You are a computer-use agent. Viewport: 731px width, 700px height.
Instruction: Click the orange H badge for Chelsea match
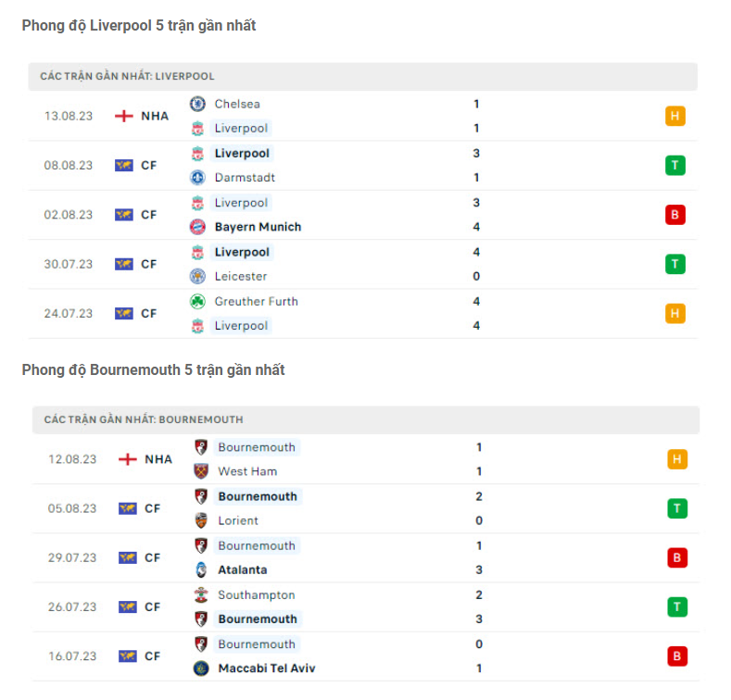[674, 116]
